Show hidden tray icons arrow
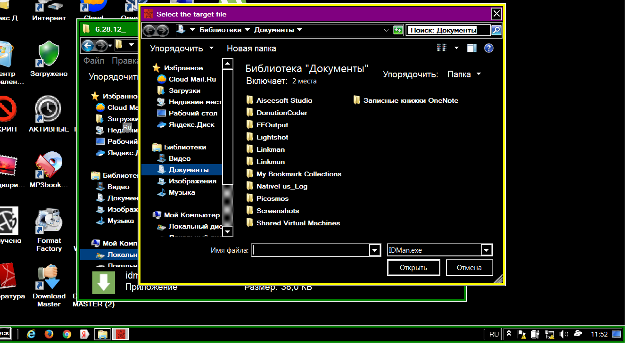 pyautogui.click(x=509, y=334)
